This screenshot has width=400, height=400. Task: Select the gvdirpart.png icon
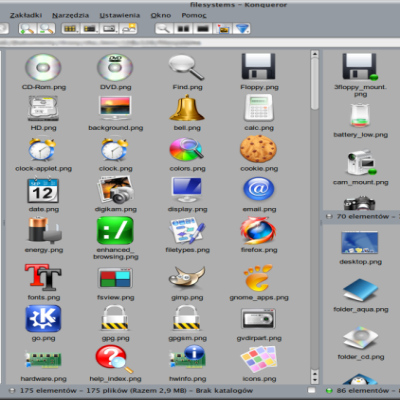(258, 319)
